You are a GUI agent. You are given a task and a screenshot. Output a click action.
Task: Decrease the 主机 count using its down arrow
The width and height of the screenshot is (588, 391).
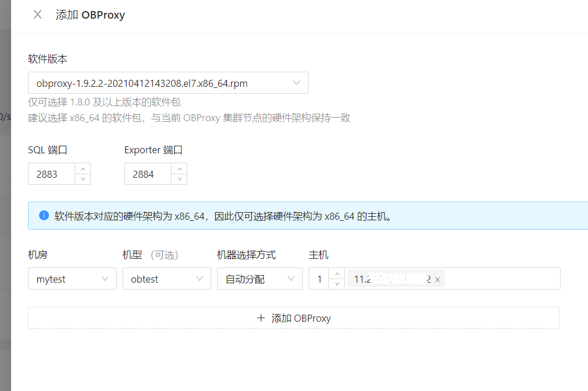[337, 283]
